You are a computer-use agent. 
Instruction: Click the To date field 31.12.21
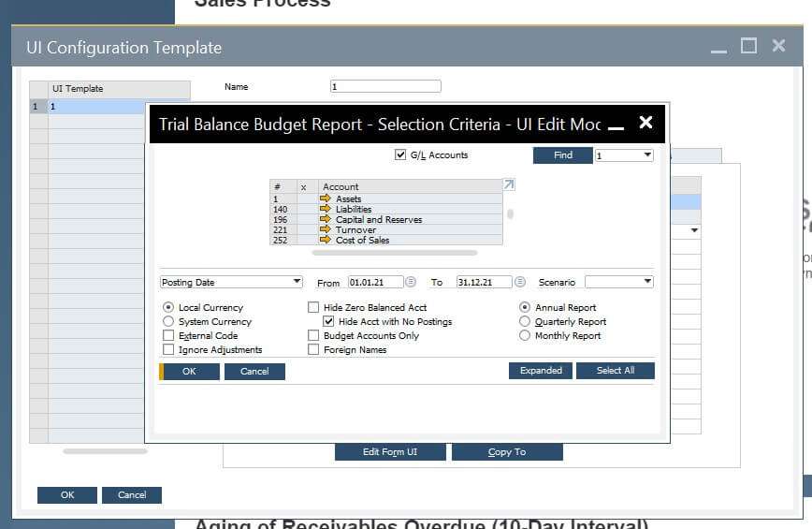[484, 282]
